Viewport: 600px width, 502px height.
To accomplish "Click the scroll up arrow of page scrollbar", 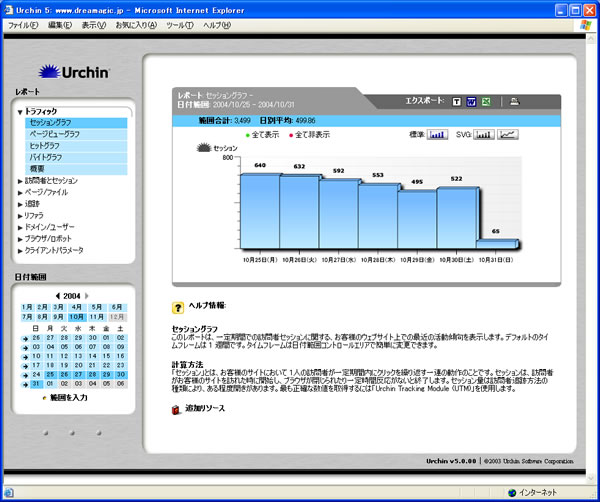I will tap(590, 39).
